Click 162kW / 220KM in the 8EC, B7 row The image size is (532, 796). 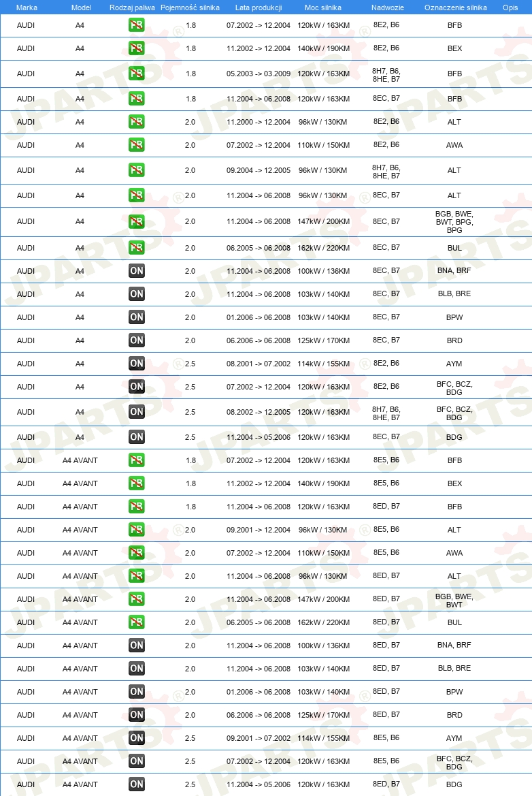point(324,248)
